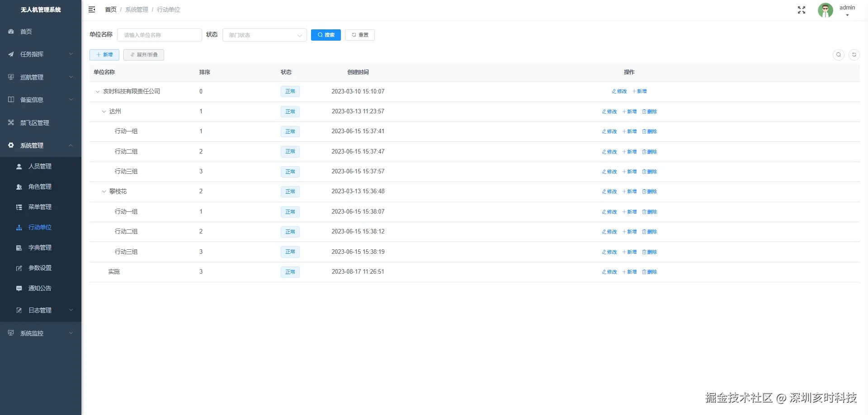
Task: Collapse the 达州 tree row
Action: click(x=104, y=112)
